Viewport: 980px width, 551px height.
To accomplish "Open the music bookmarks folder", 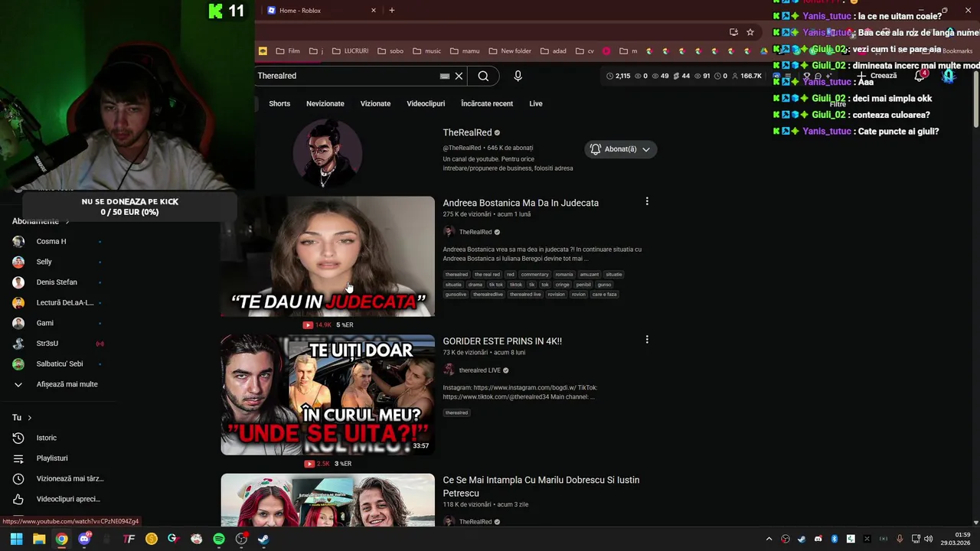I will (427, 51).
